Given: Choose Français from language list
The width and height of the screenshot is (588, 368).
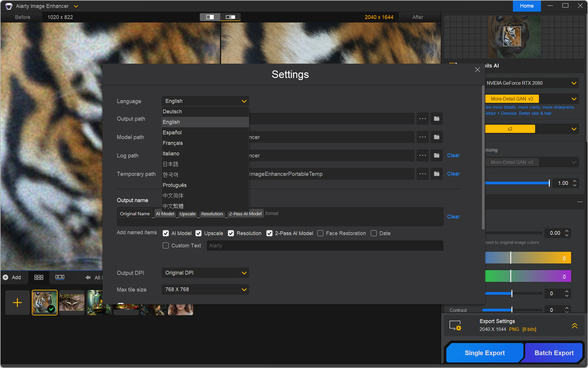Looking at the screenshot, I should tap(173, 143).
